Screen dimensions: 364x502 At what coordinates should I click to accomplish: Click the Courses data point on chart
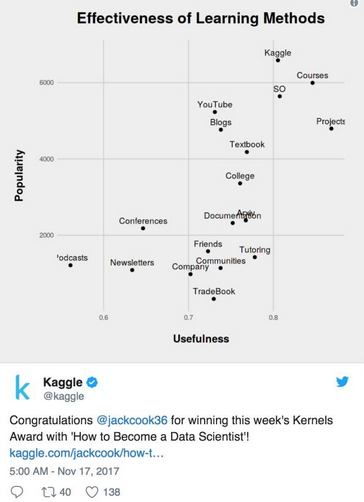click(x=312, y=83)
